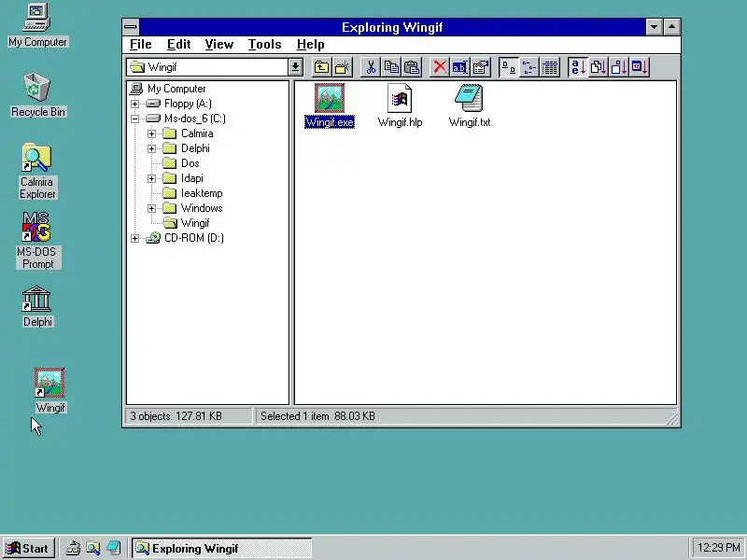Expand the Floppy (A:) drive node
This screenshot has width=747, height=560.
pos(134,104)
